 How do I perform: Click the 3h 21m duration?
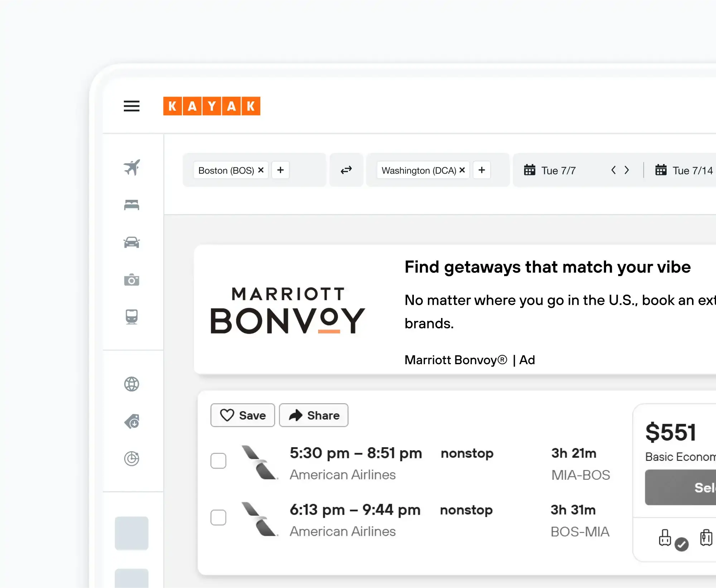[x=574, y=453]
